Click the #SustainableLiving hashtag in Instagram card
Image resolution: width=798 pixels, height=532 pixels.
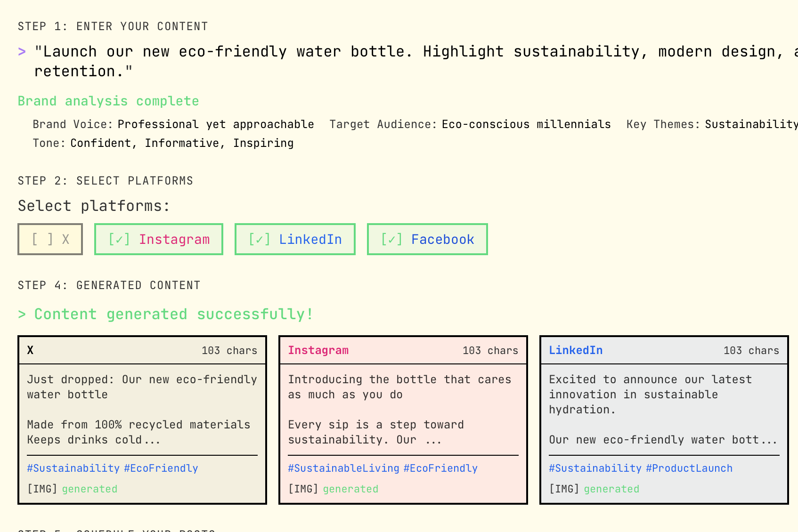coord(343,468)
